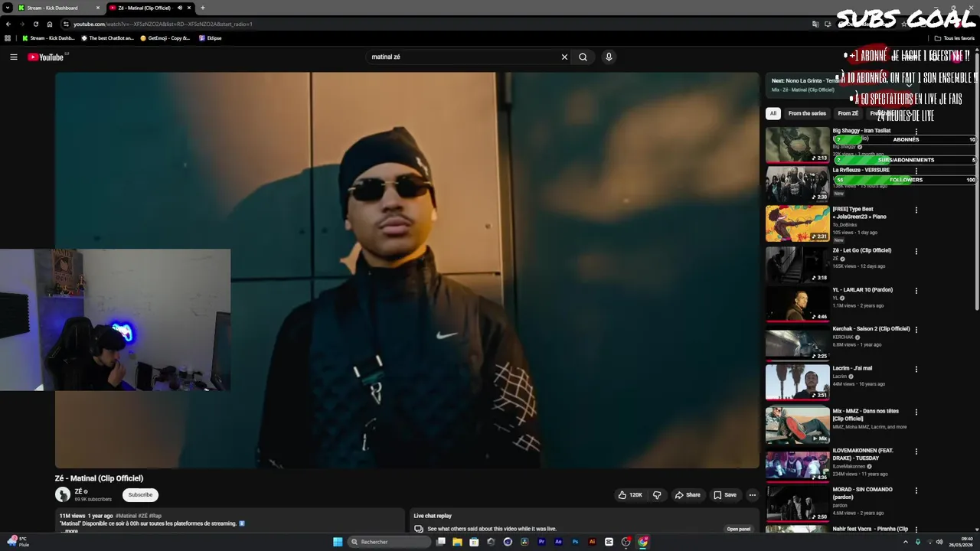Open File Explorer from the taskbar
The height and width of the screenshot is (551, 980).
click(x=457, y=542)
